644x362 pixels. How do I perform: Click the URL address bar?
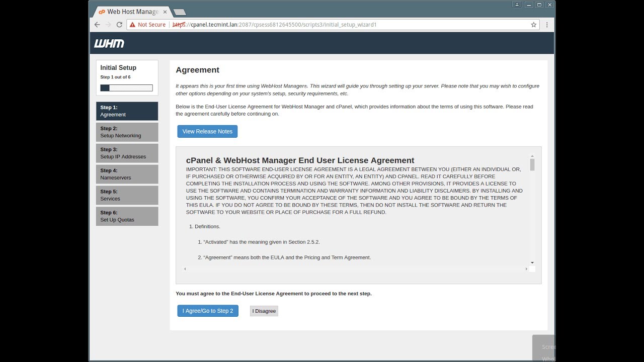coord(332,24)
